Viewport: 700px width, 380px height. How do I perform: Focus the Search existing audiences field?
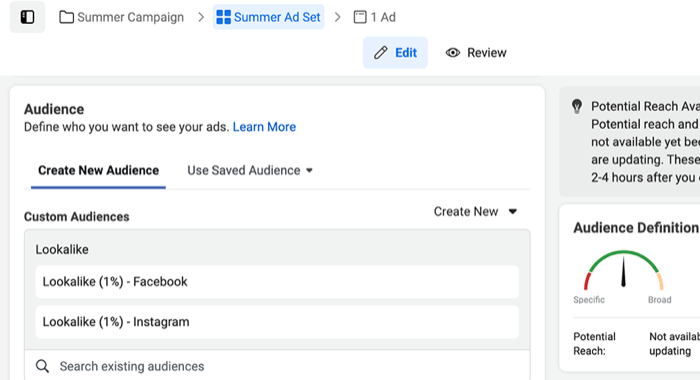click(277, 366)
